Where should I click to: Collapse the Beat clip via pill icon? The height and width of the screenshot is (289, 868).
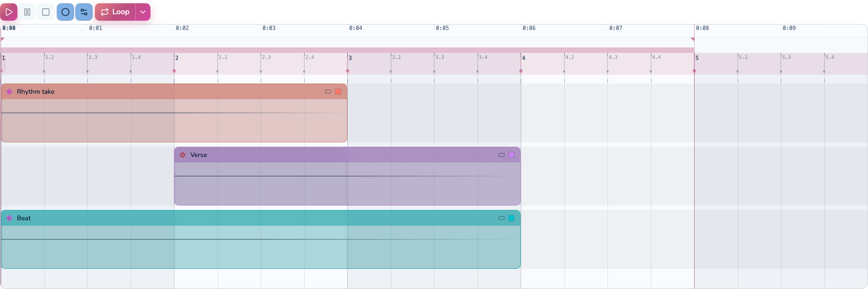point(502,218)
